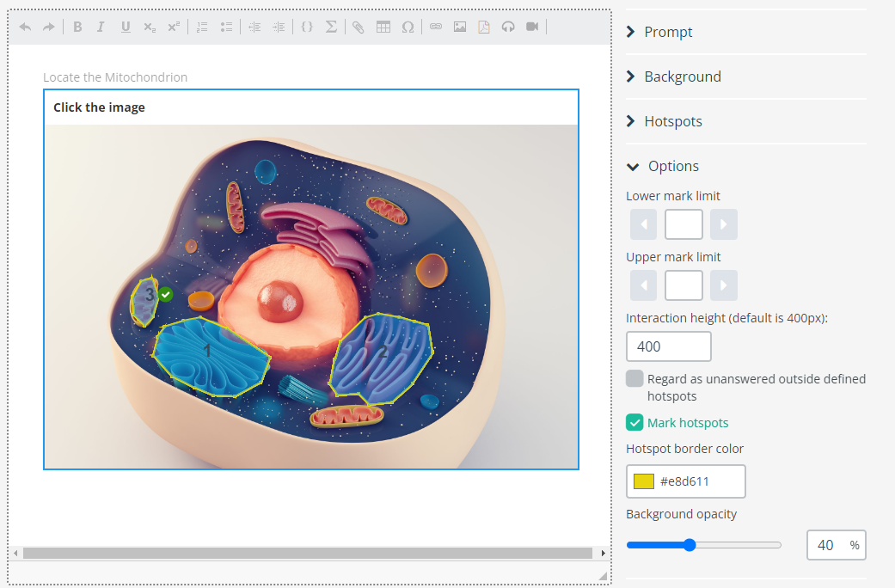895x588 pixels.
Task: Click the Bold formatting icon
Action: 77,27
